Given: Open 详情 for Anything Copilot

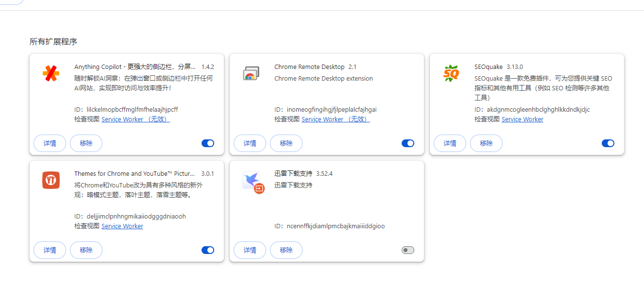Looking at the screenshot, I should [x=50, y=143].
